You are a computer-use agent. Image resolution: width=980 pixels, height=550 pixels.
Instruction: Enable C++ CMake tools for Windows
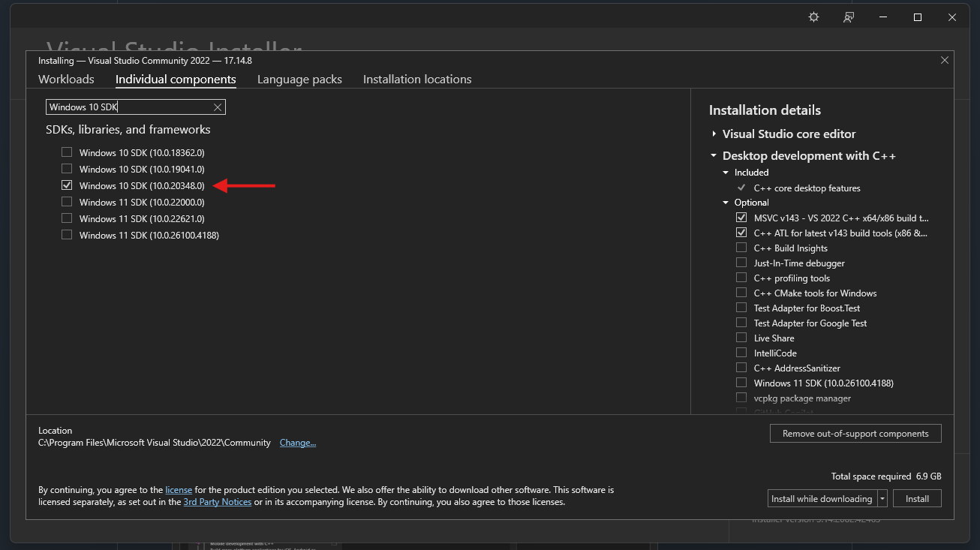coord(741,293)
